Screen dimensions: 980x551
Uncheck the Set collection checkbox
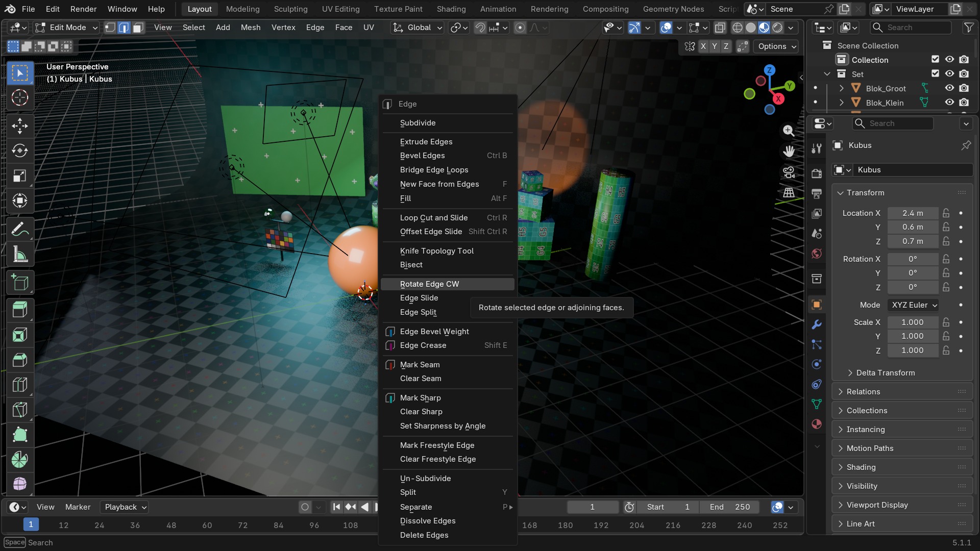pyautogui.click(x=935, y=74)
